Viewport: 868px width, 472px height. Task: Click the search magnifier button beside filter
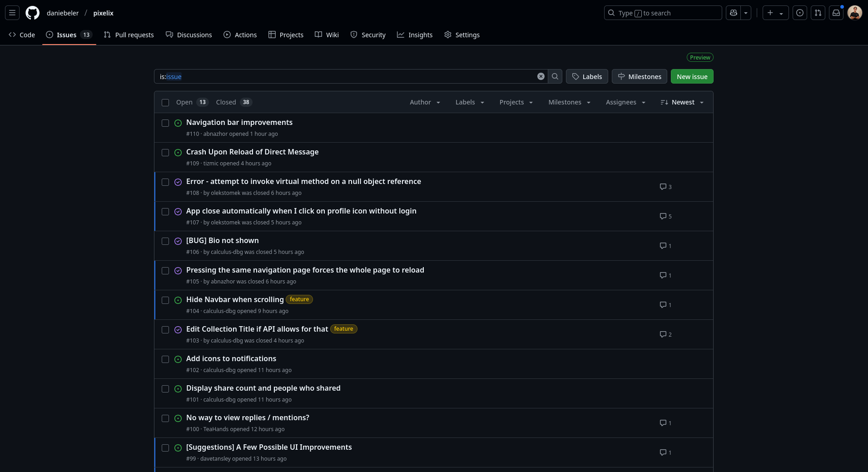555,76
